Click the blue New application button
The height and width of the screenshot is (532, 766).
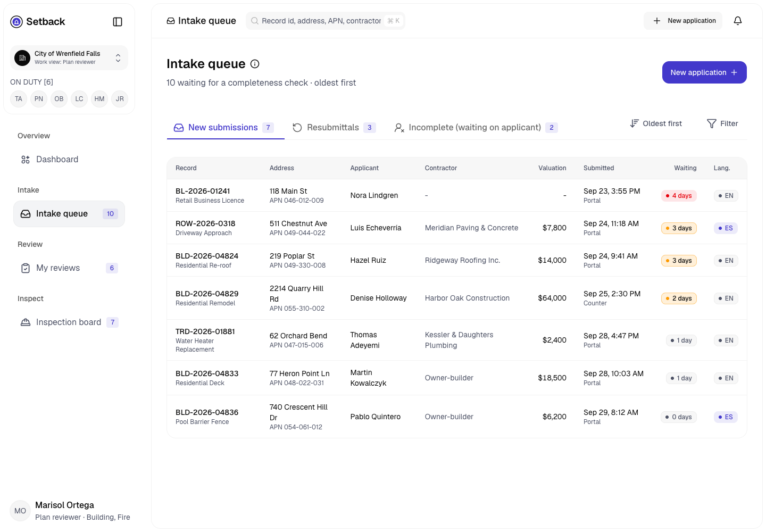704,72
